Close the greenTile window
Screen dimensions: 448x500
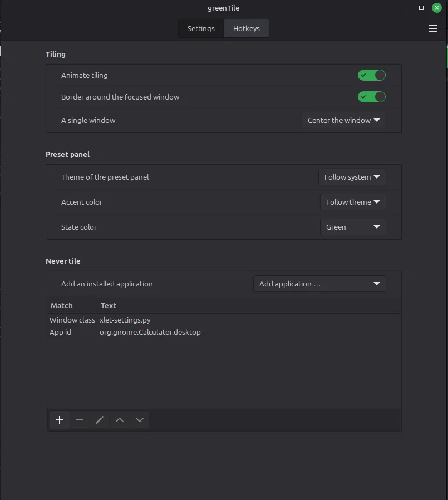pyautogui.click(x=436, y=8)
